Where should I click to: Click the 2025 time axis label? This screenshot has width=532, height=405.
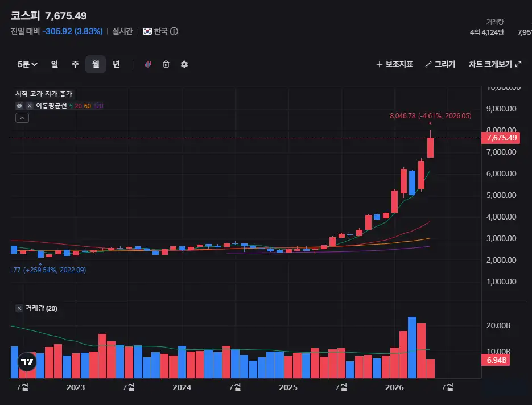pos(288,387)
